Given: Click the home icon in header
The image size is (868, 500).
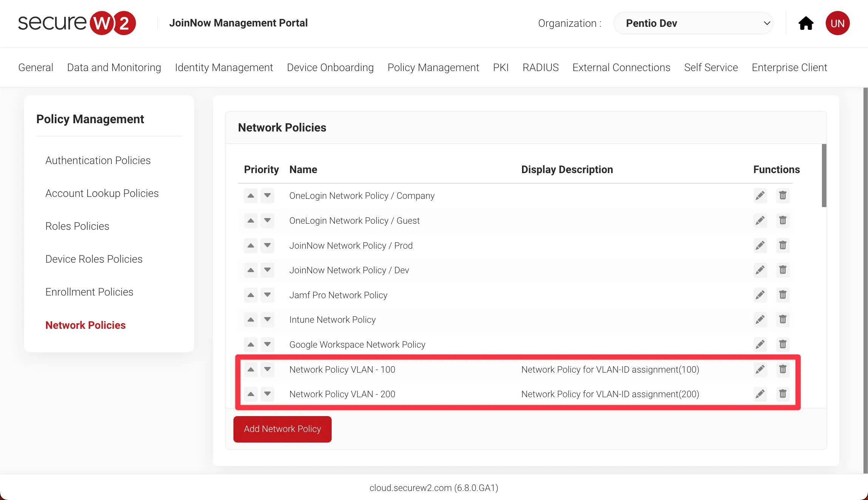Looking at the screenshot, I should point(806,23).
